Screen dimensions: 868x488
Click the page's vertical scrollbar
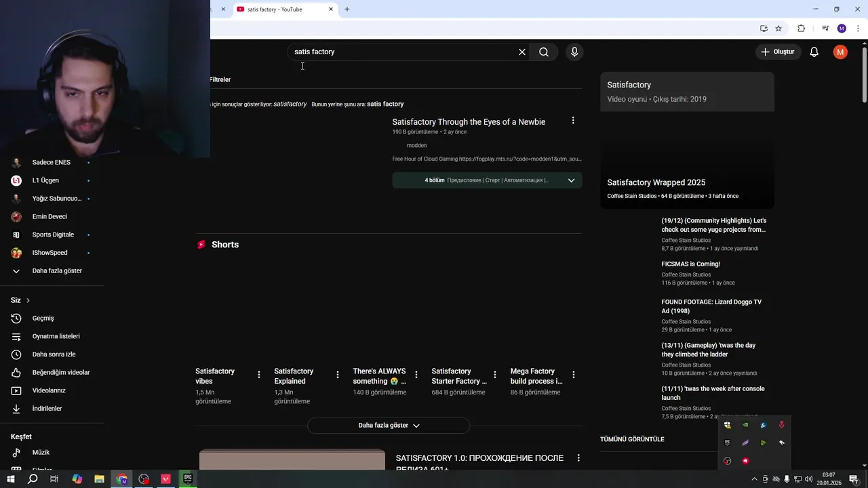865,75
